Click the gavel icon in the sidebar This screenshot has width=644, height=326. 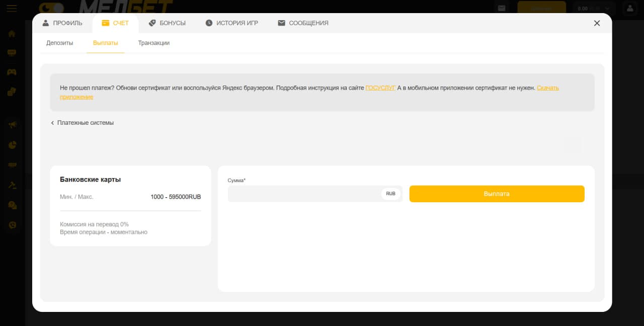coord(12,185)
